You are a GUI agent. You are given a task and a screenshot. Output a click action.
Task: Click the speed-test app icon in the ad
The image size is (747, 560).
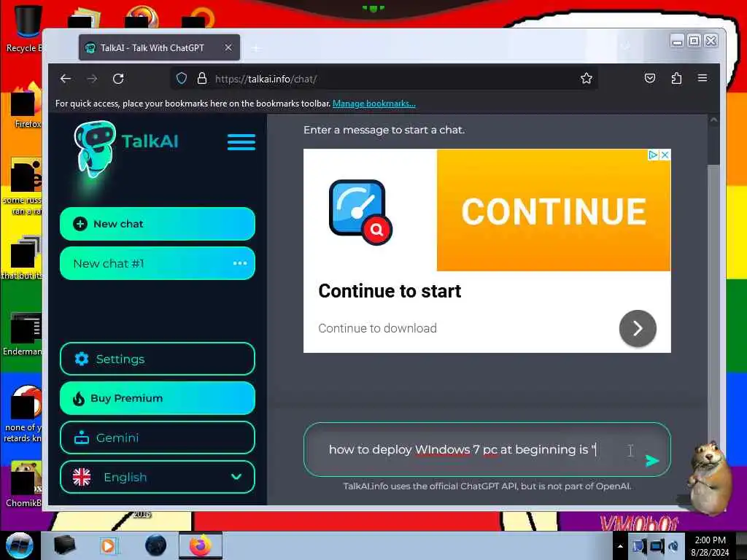[x=360, y=212]
